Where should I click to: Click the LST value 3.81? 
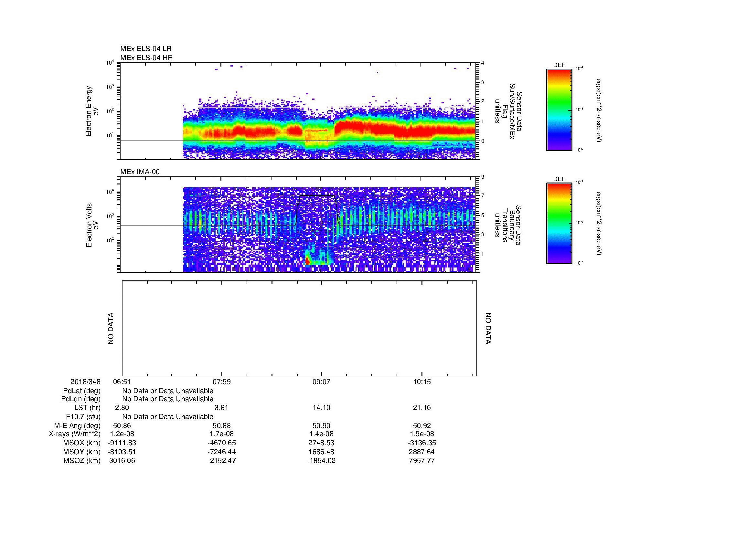221,408
